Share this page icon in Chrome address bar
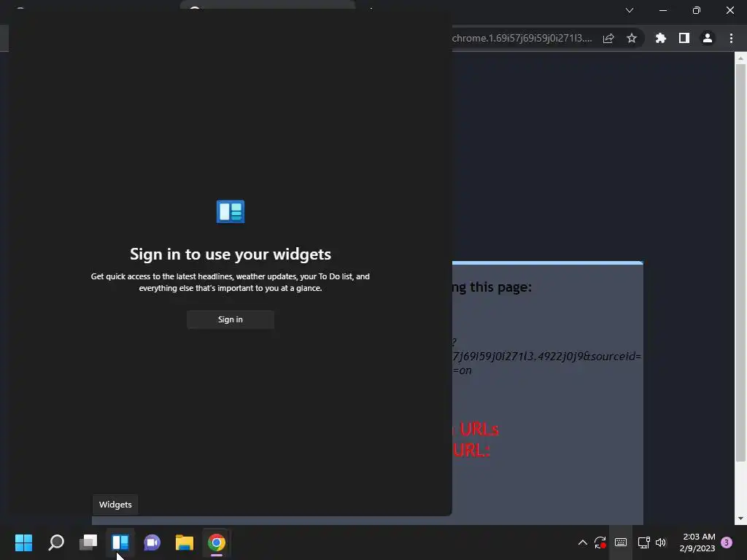This screenshot has height=560, width=747. point(608,38)
